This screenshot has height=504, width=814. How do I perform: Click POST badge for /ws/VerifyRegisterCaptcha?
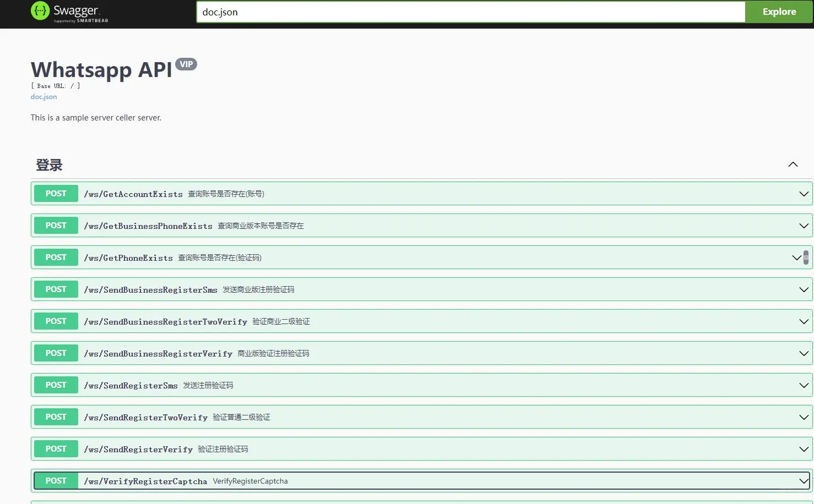coord(56,481)
